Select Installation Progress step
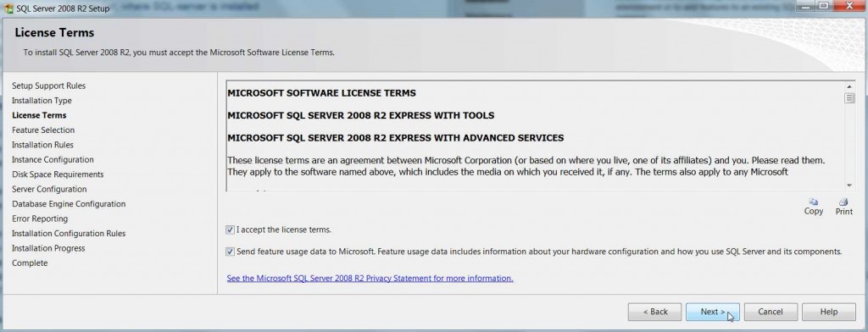Screen dimensions: 868x332 pos(48,248)
